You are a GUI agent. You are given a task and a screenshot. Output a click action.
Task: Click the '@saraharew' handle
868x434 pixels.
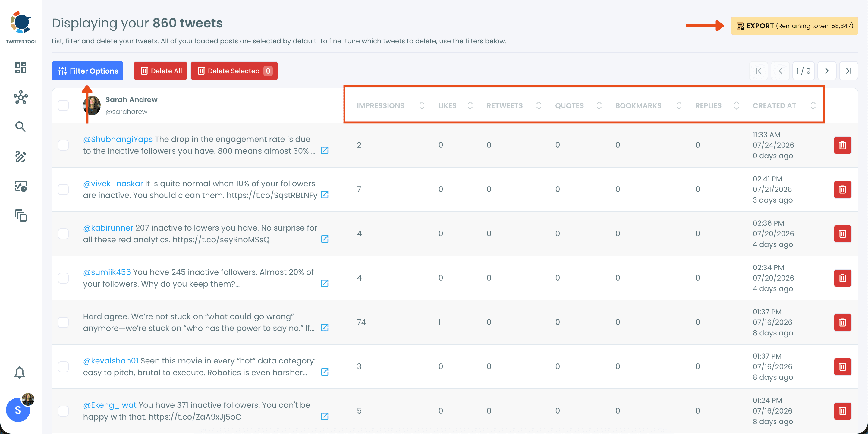126,112
